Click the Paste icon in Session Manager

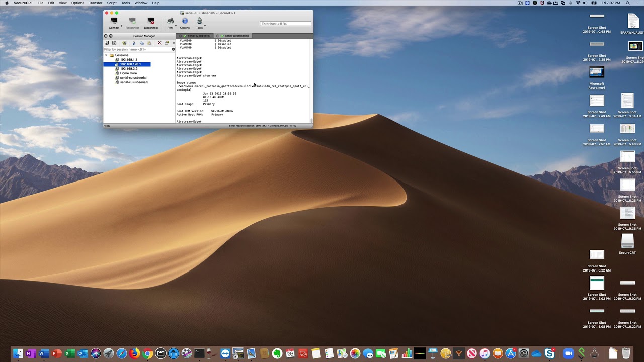[149, 43]
